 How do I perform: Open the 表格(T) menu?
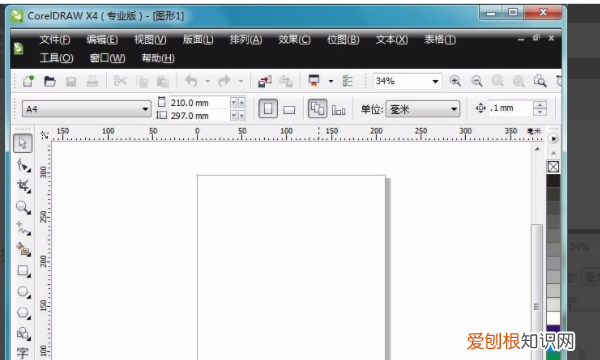[440, 39]
